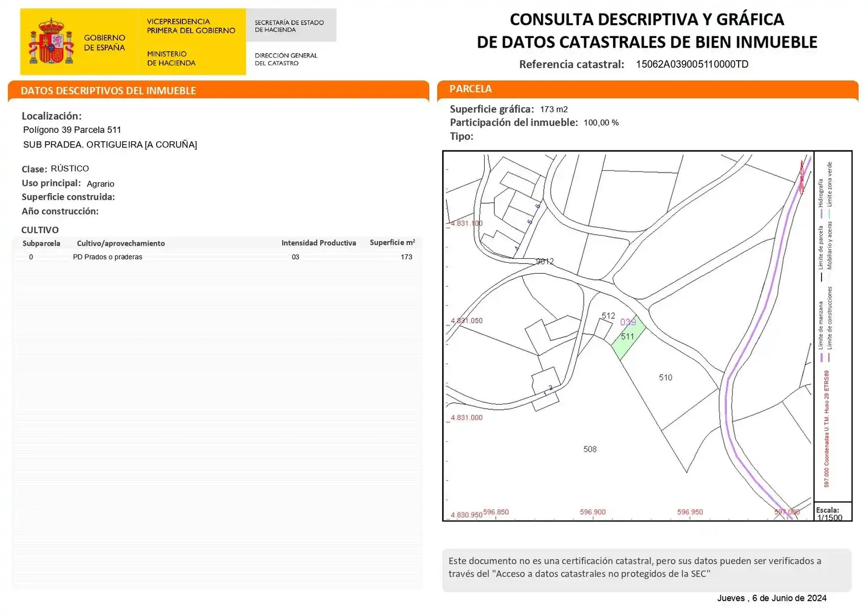This screenshot has height=613, width=868.
Task: Click the title line 'CONSULTA DESCRIPTIVA Y GRÁFICA'
Action: 647,19
